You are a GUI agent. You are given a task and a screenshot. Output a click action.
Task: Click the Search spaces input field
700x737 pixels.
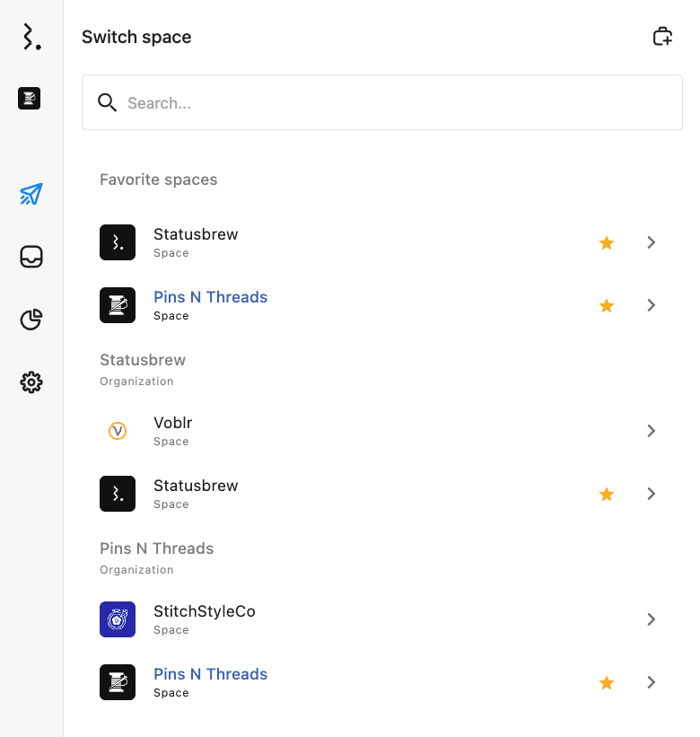(395, 103)
